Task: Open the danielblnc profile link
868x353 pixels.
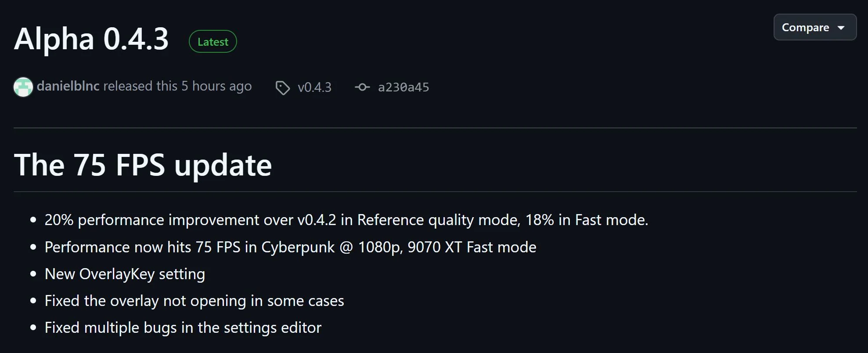Action: [68, 86]
